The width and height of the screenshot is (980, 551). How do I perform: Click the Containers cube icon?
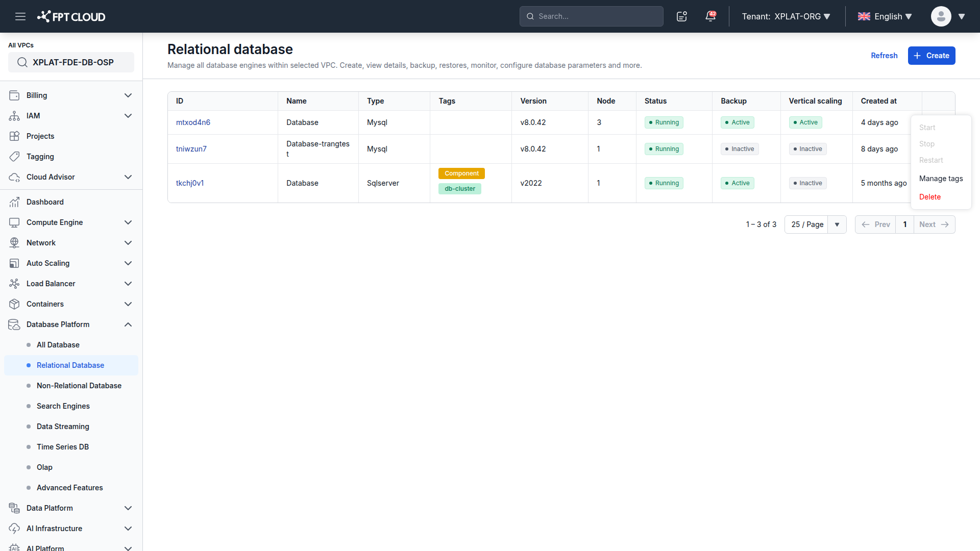point(14,304)
